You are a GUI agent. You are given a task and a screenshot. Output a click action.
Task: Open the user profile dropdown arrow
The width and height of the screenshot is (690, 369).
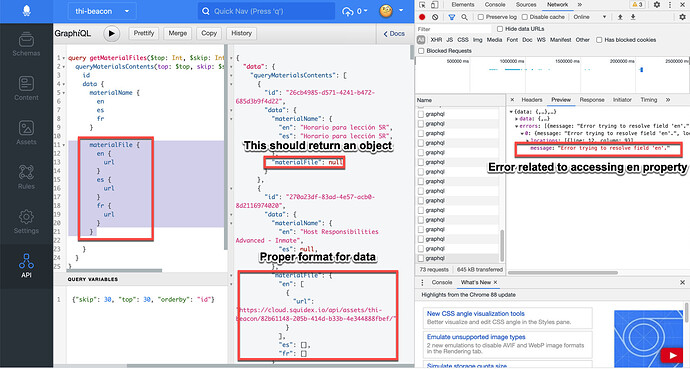click(401, 11)
